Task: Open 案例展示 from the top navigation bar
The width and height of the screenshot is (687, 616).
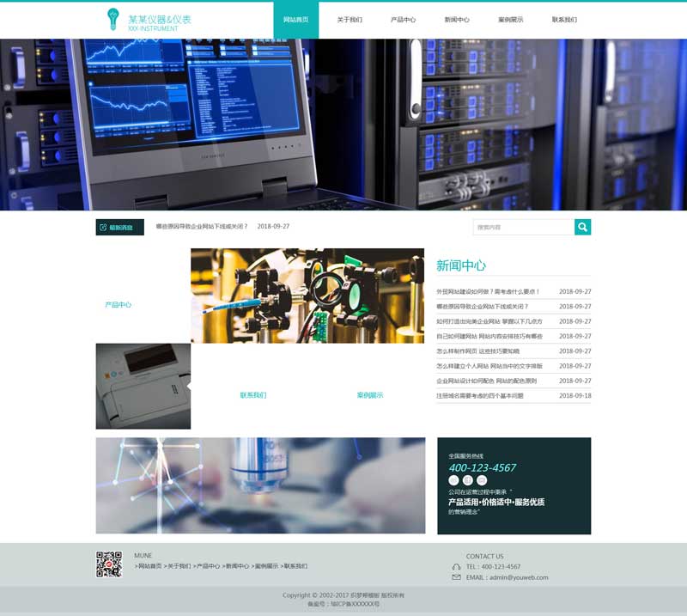Action: [510, 20]
